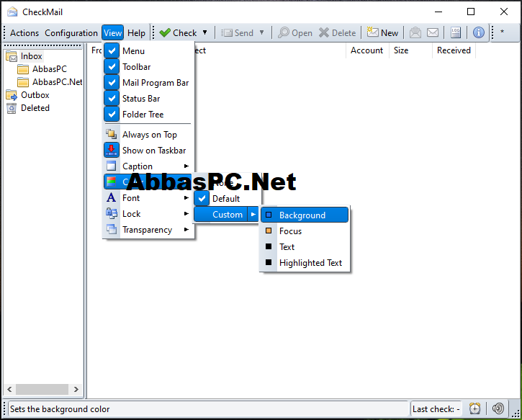Choose Focus custom color
The height and width of the screenshot is (420, 522).
point(305,231)
